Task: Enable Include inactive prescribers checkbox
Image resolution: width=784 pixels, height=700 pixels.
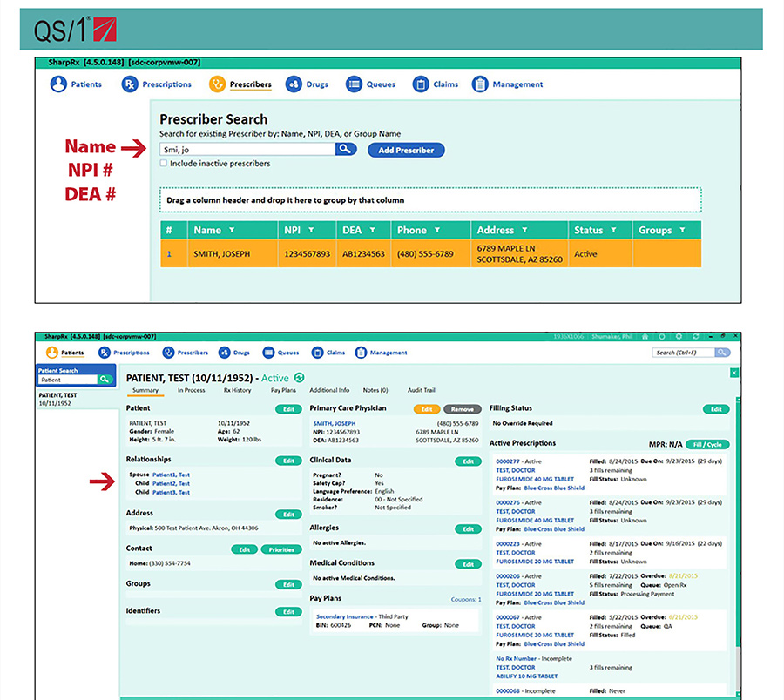Action: pos(164,164)
